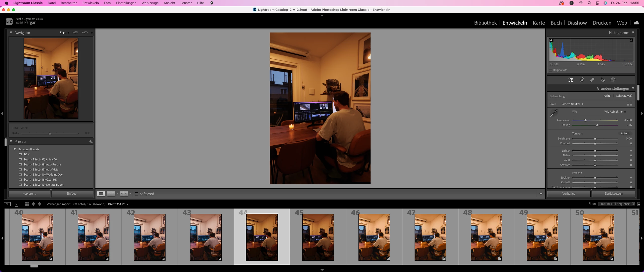
Task: Click the Zurücksetzen button
Action: point(613,194)
